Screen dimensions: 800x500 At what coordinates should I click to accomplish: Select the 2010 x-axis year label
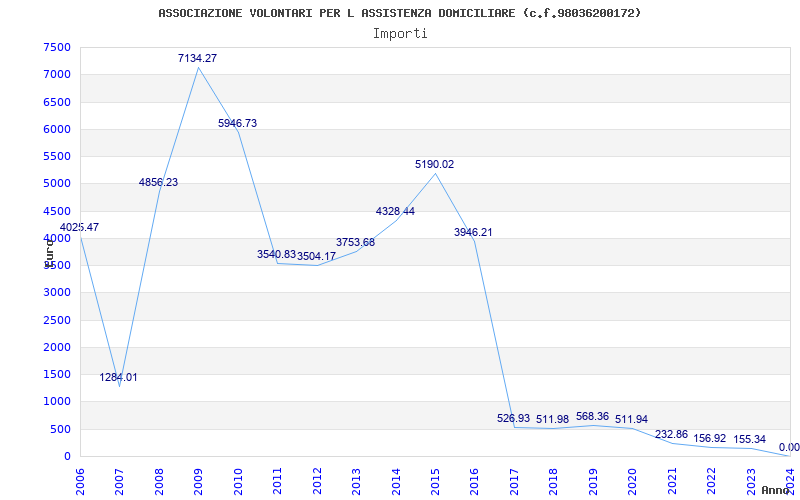pos(238,482)
